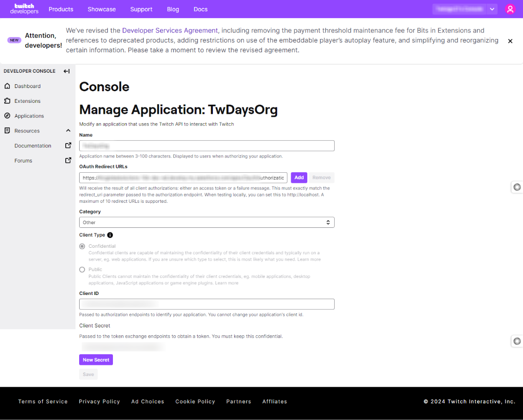Open the organization selector dropdown arrow
This screenshot has width=523, height=420.
[x=492, y=9]
